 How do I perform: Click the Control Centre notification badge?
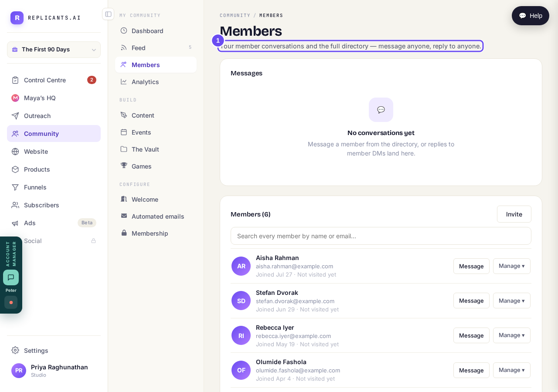pos(92,80)
